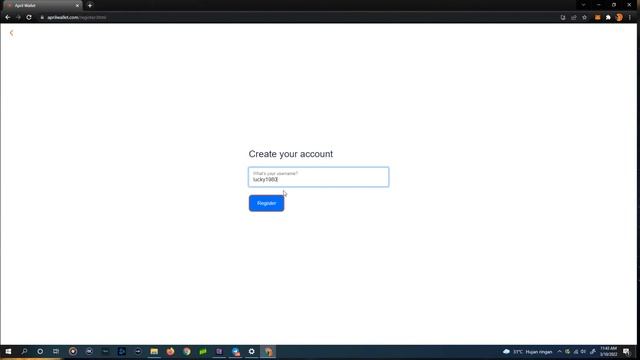The height and width of the screenshot is (360, 640).
Task: Reload the page with the refresh icon
Action: [29, 18]
